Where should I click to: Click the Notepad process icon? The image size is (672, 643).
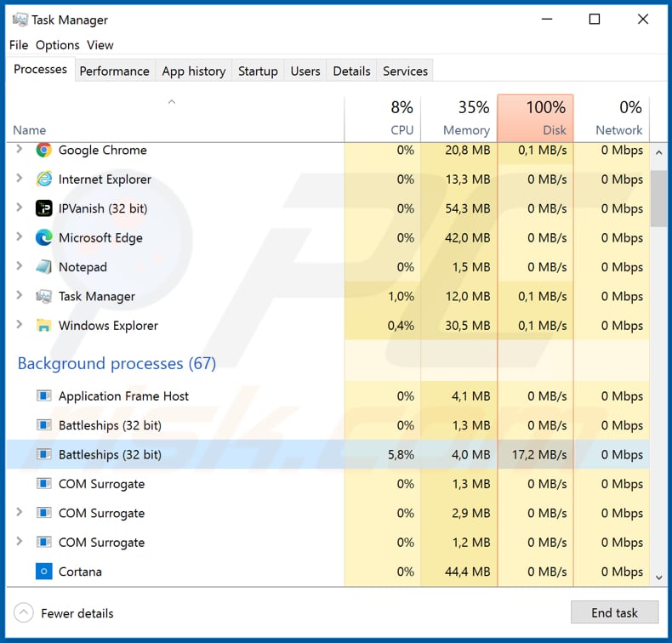(x=43, y=267)
